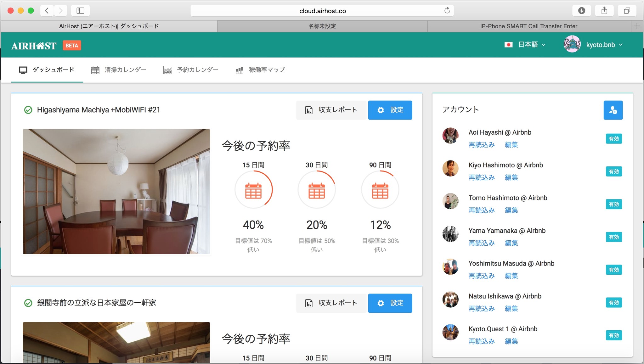Click 編集 next to Natsu Ishikawa

tap(511, 309)
